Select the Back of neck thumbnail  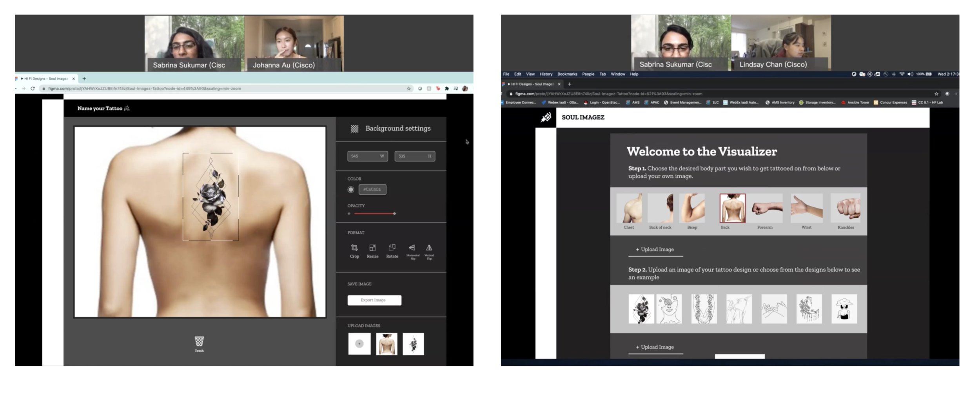pos(661,208)
